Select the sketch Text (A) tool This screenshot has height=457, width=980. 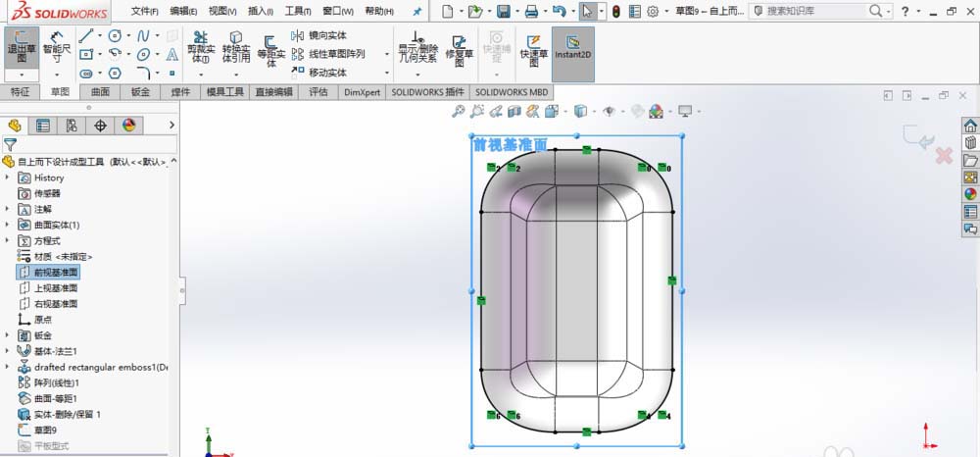pyautogui.click(x=172, y=54)
